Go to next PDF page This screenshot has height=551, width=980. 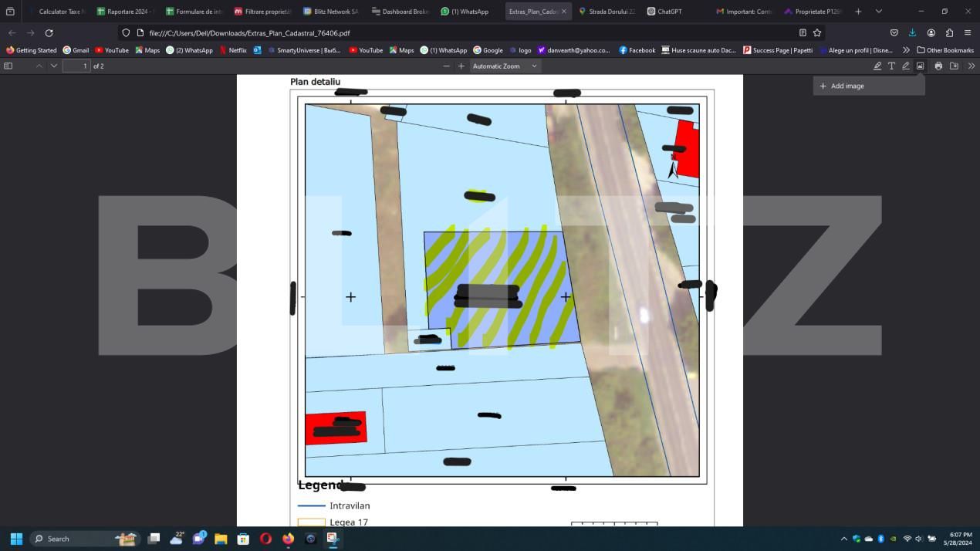point(54,66)
